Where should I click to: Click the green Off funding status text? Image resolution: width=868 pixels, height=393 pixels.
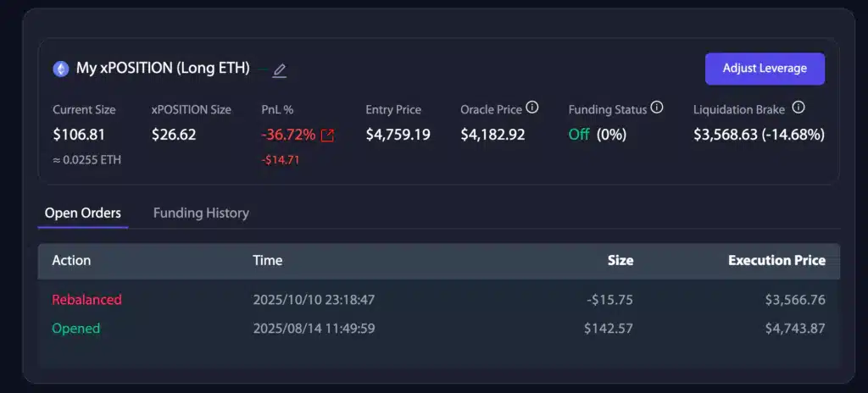tap(579, 135)
